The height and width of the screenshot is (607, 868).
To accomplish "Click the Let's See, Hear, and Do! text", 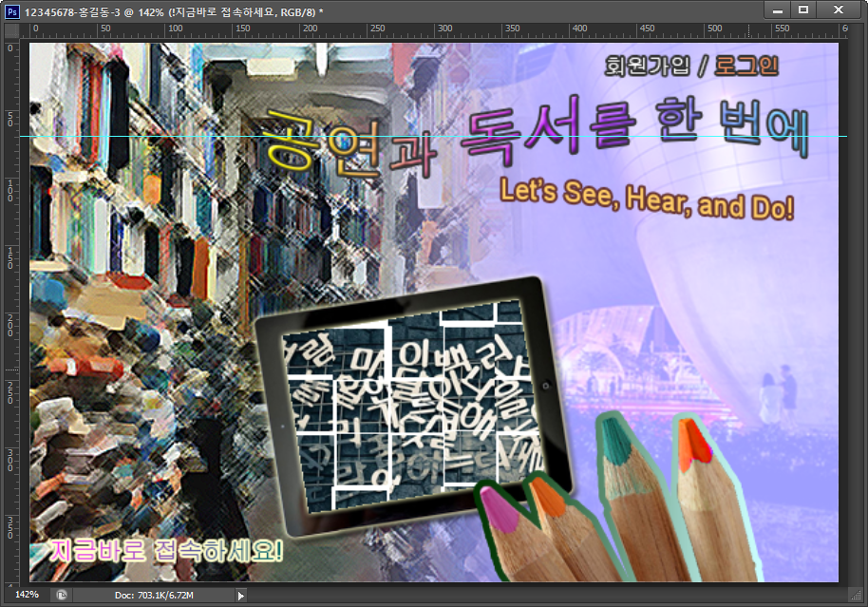I will click(647, 199).
